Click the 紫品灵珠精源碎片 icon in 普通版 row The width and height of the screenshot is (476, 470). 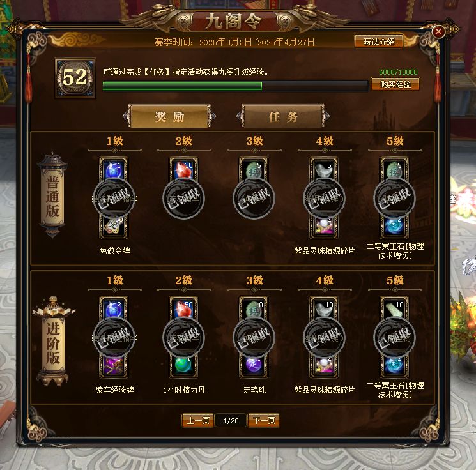point(324,226)
